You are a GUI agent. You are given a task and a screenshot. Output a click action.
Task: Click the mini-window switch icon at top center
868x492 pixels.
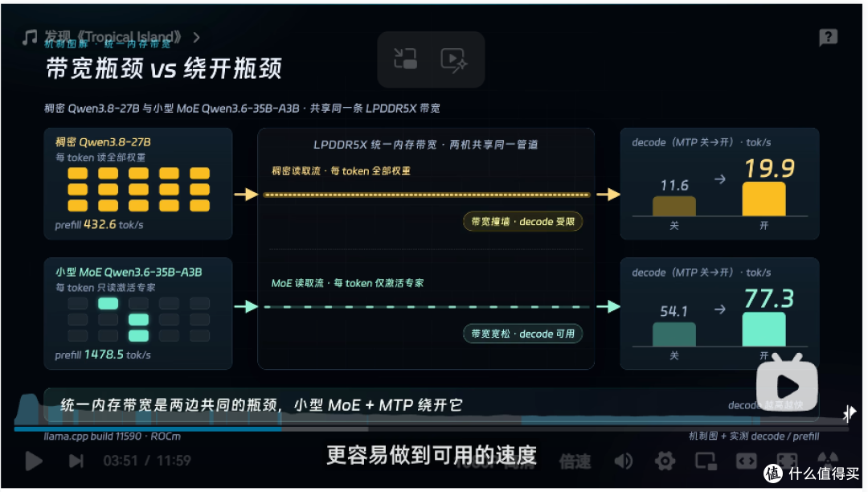tap(405, 59)
